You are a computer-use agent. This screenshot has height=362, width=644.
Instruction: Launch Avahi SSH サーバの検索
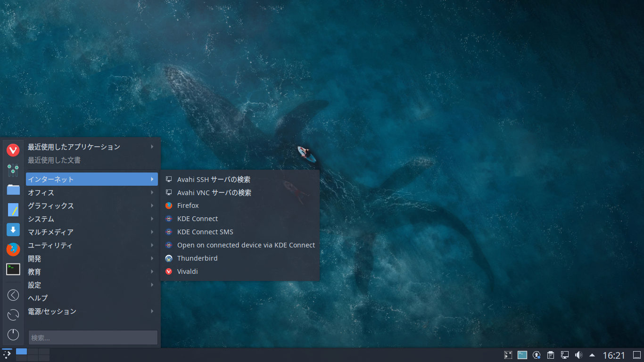(x=240, y=179)
